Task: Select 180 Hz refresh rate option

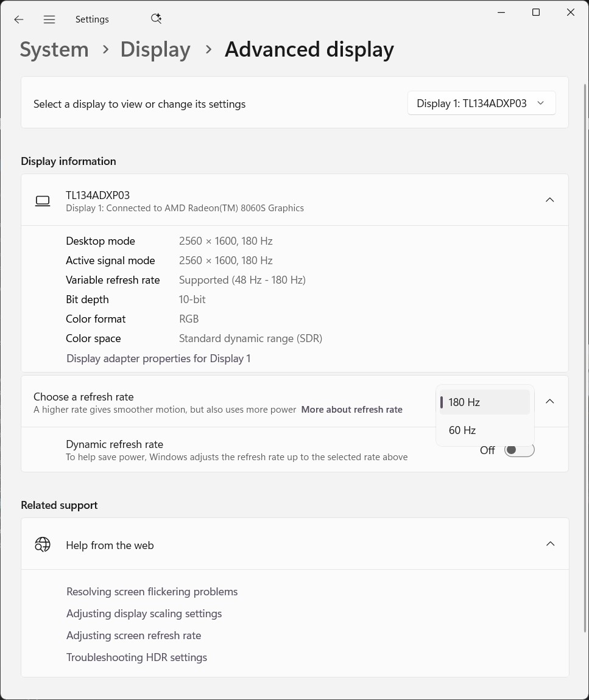Action: click(x=465, y=402)
